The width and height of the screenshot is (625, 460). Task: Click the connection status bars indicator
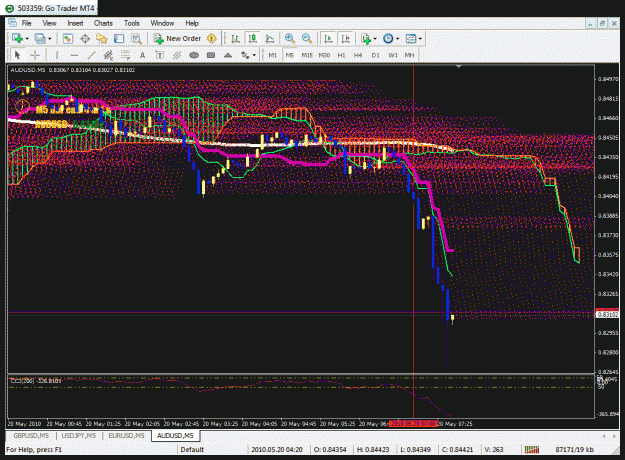click(x=532, y=450)
